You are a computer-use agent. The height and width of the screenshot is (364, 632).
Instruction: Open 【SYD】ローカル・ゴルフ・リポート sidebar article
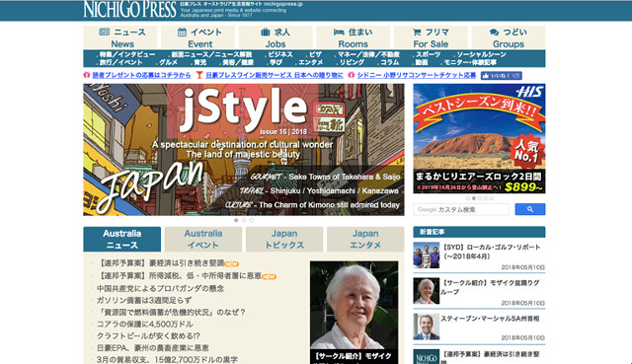492,252
